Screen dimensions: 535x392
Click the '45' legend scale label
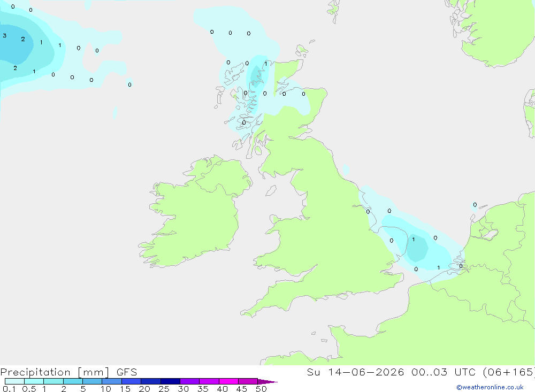click(x=242, y=389)
